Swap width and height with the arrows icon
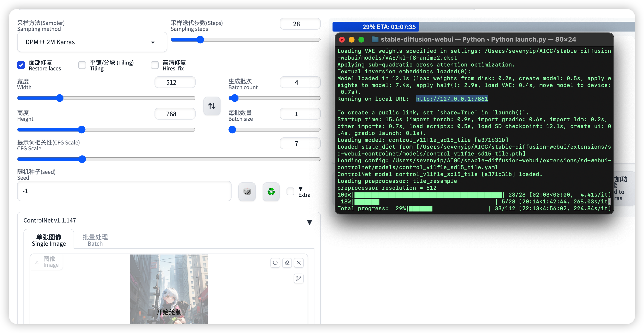644x333 pixels. [x=212, y=106]
